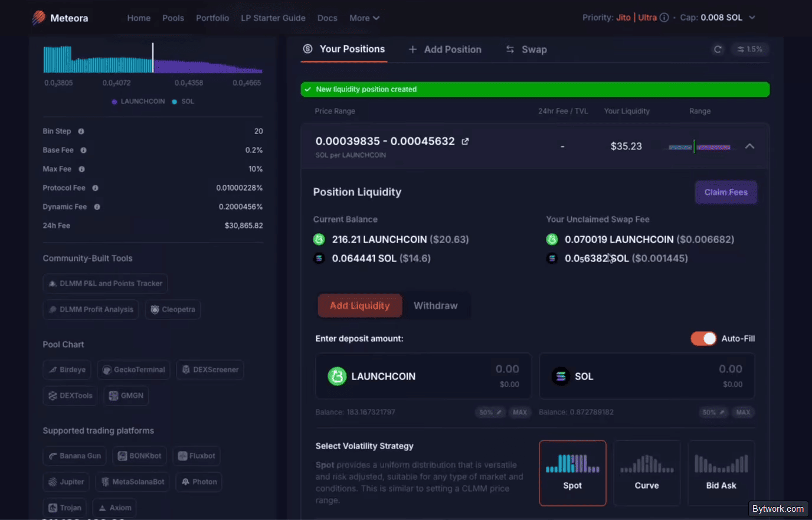
Task: Open Portfolio page
Action: click(x=212, y=18)
